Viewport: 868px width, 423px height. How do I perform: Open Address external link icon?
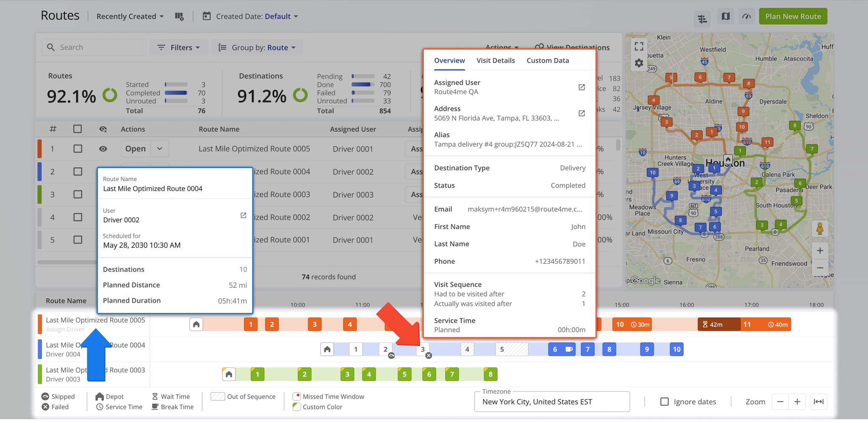coord(581,113)
